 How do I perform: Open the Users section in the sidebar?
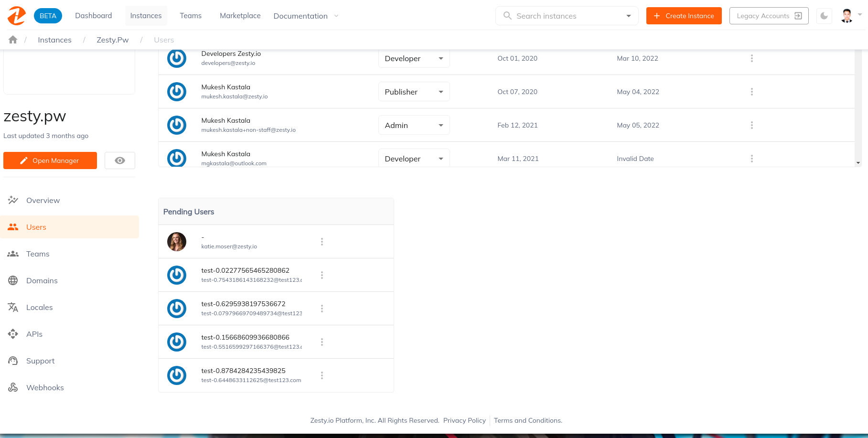36,227
